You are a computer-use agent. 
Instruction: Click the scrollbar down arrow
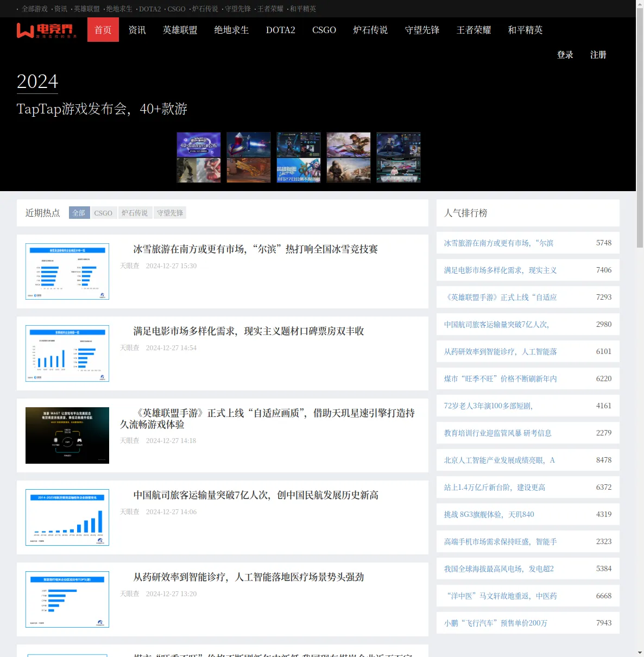[x=640, y=653]
